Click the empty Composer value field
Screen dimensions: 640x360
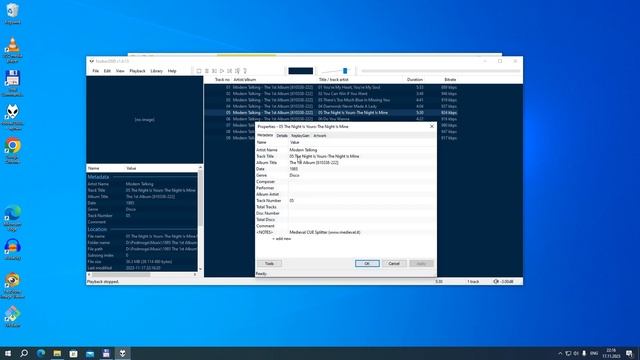pyautogui.click(x=362, y=182)
